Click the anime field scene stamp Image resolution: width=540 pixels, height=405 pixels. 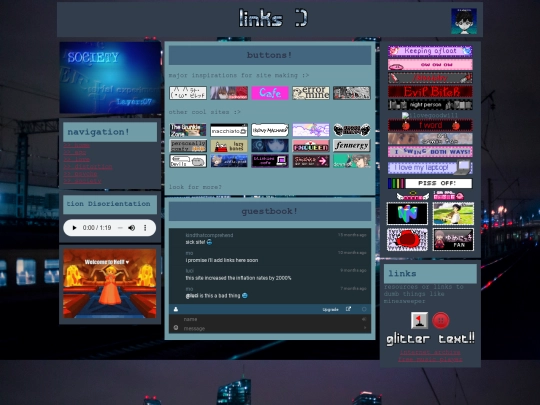click(x=453, y=214)
